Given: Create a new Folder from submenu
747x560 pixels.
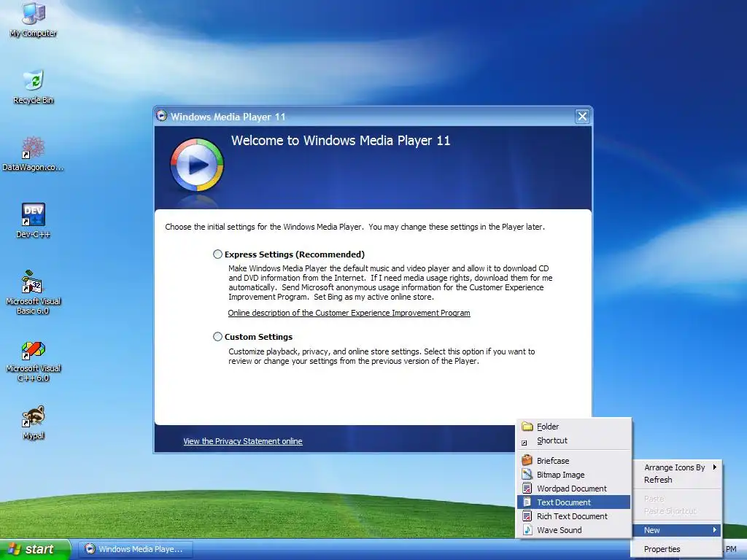Looking at the screenshot, I should tap(573, 426).
